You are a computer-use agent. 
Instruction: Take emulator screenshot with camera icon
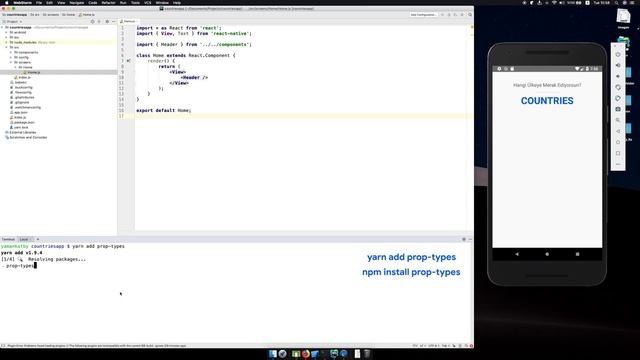618,109
